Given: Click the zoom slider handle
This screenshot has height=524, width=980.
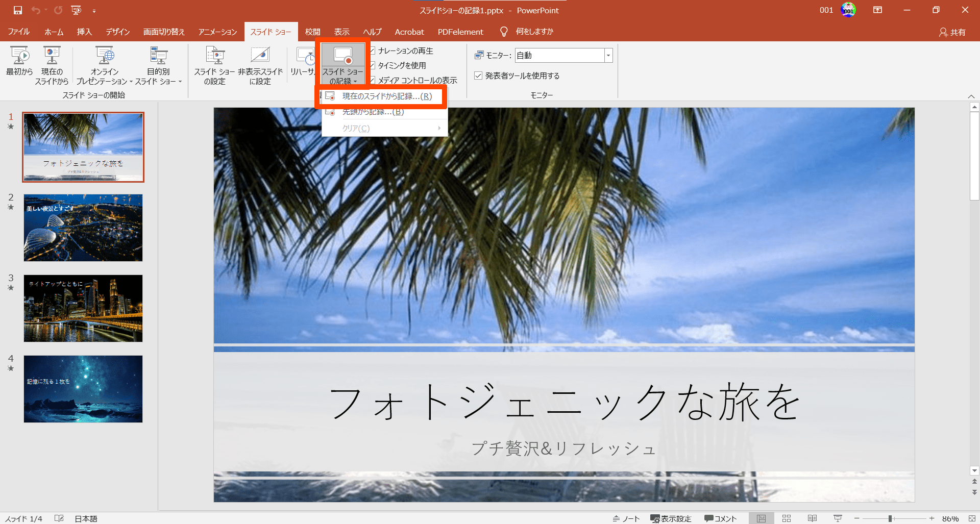Looking at the screenshot, I should tap(890, 518).
